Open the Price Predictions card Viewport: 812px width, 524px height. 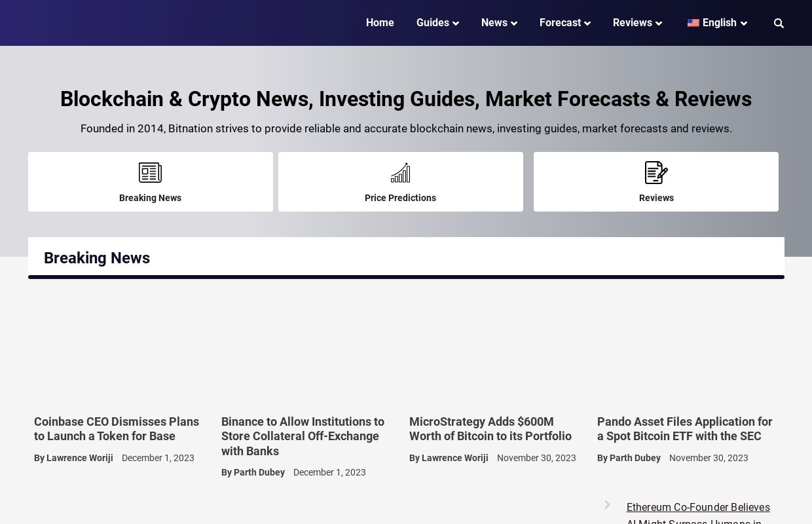coord(400,181)
